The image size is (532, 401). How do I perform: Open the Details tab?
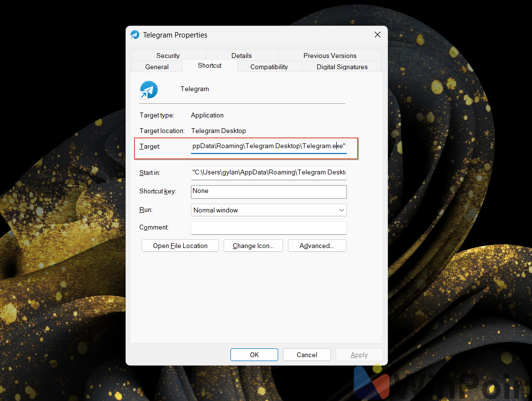tap(242, 55)
